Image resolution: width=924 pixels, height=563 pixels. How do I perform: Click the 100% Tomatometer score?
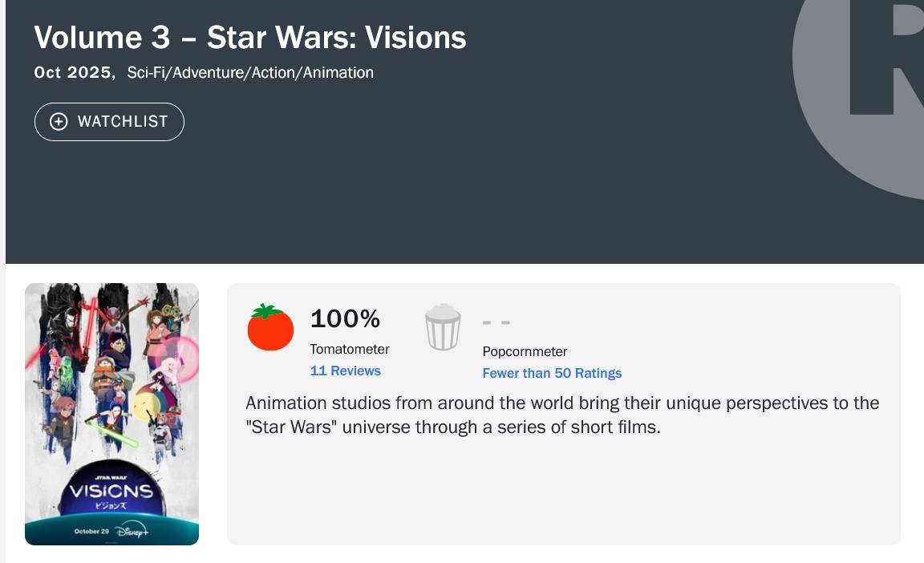click(x=345, y=319)
